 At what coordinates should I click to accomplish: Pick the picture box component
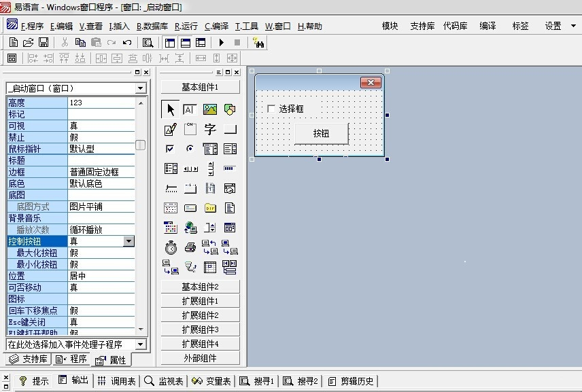210,109
